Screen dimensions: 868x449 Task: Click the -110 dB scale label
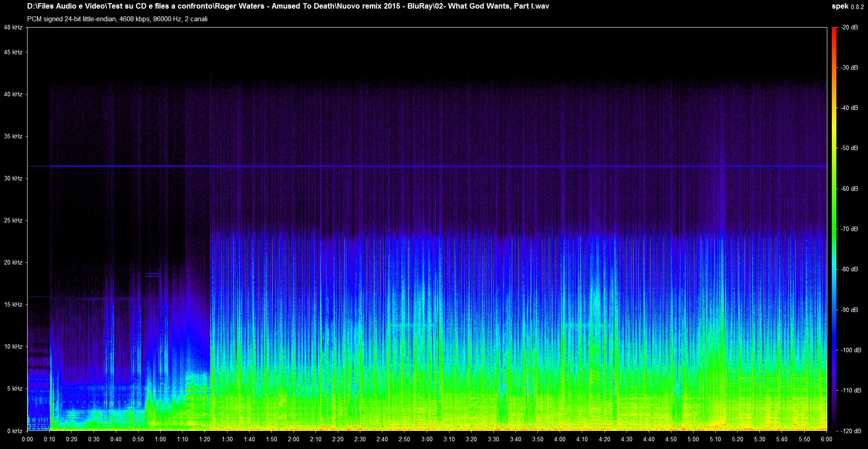click(850, 391)
